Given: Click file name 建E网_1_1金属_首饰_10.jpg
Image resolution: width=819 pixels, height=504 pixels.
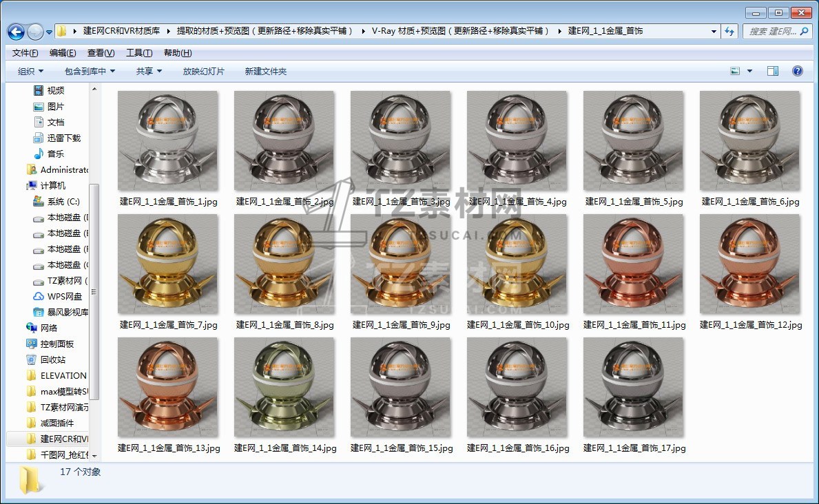Looking at the screenshot, I should pyautogui.click(x=518, y=325).
